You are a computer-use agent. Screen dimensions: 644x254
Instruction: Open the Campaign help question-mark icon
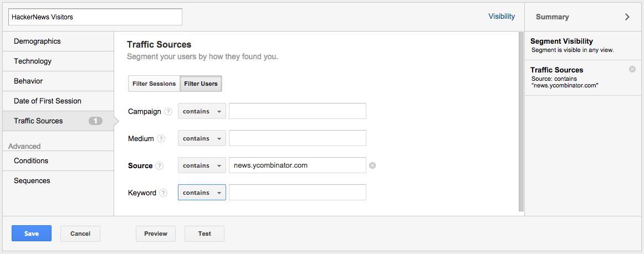[168, 112]
